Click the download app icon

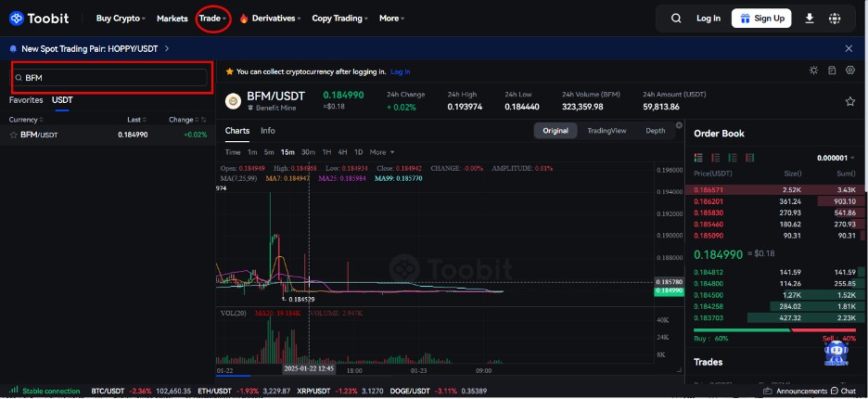pos(810,19)
